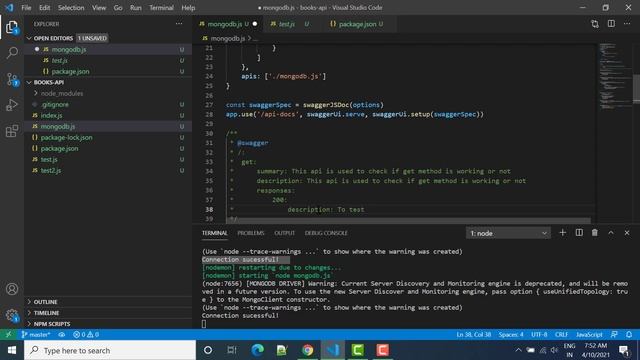Image resolution: width=640 pixels, height=360 pixels.
Task: Open index.js in the file tree
Action: [x=108, y=116]
